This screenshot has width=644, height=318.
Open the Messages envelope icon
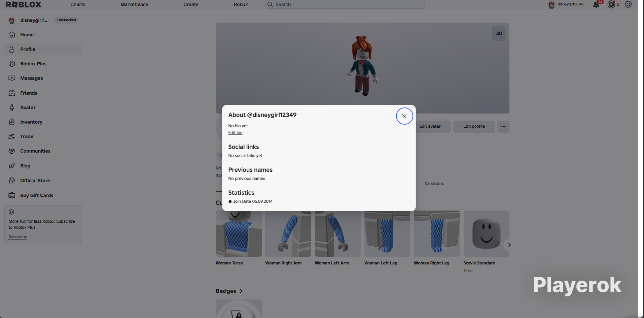12,78
